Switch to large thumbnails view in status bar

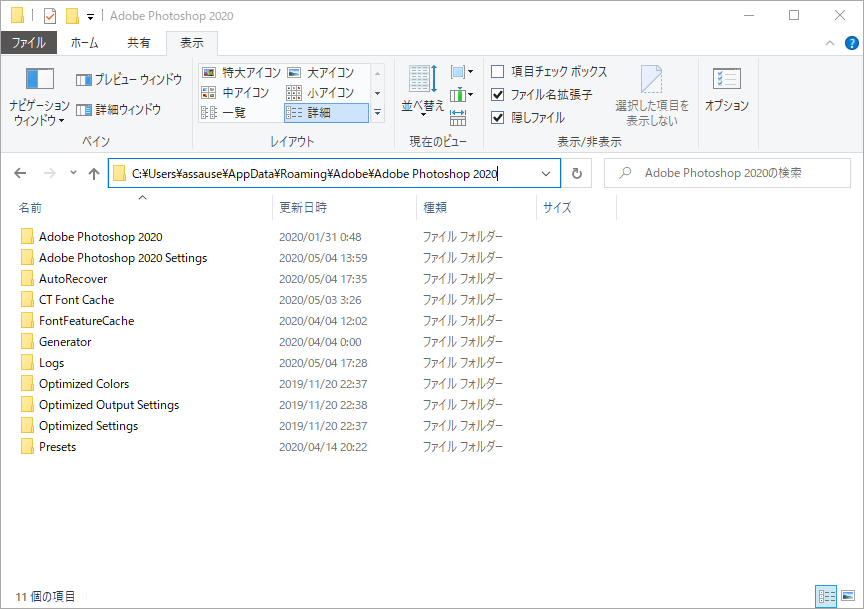pyautogui.click(x=848, y=596)
